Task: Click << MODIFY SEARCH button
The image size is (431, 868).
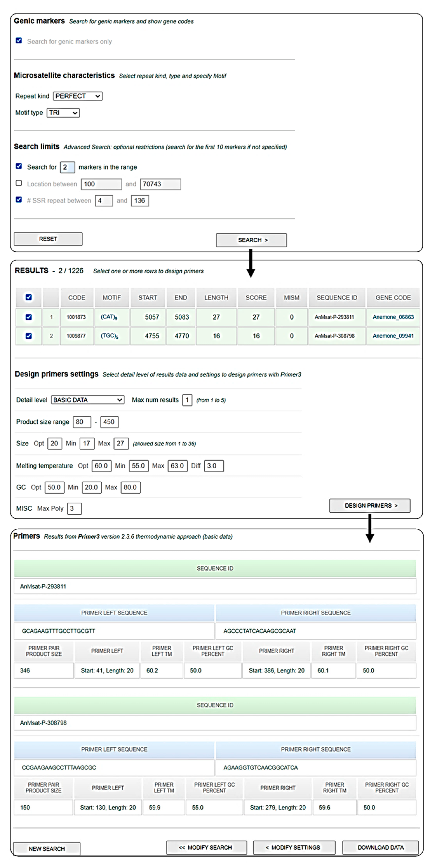Action: (x=206, y=847)
